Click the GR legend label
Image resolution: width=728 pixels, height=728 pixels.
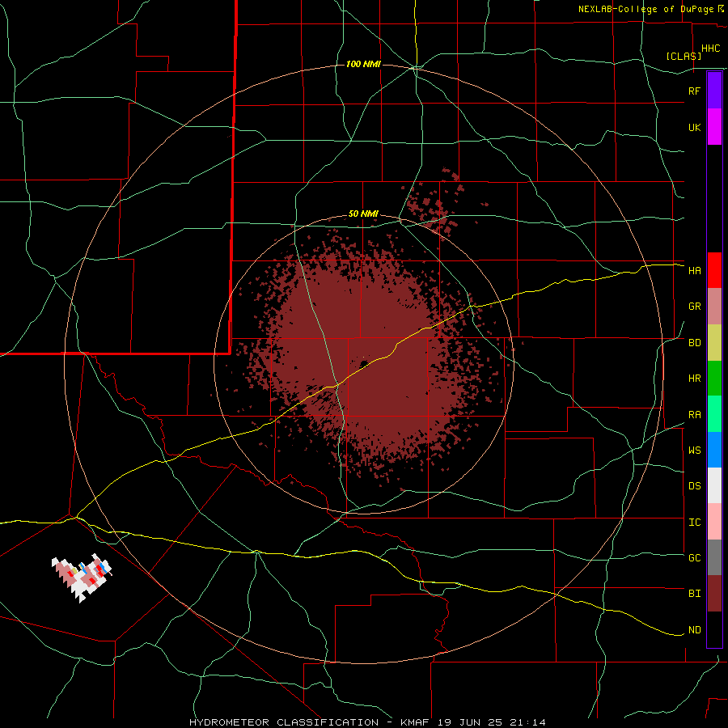(x=695, y=307)
